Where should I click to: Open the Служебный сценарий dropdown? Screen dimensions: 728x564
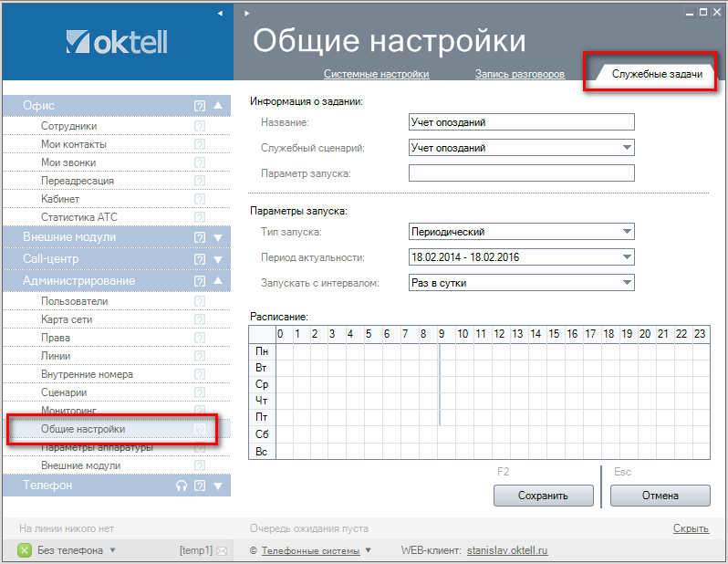(627, 148)
